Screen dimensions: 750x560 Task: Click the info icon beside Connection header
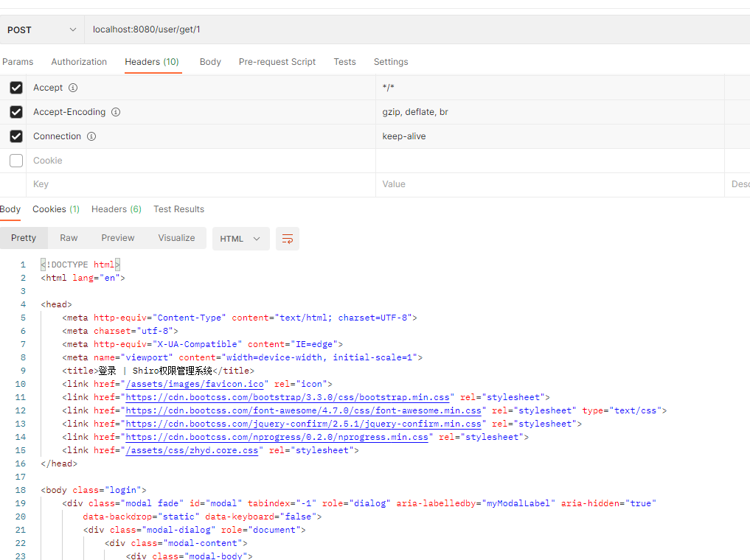point(91,136)
